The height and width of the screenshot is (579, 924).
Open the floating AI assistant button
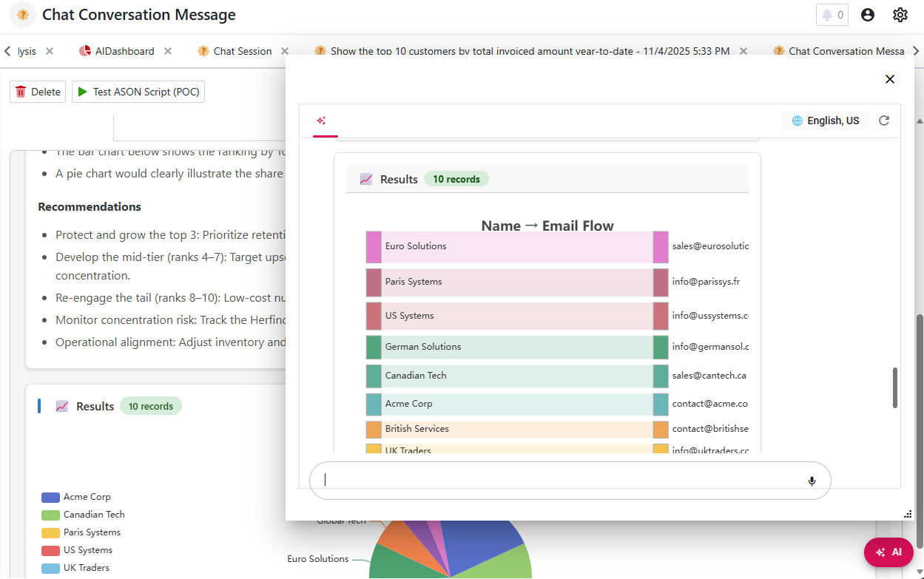(888, 552)
